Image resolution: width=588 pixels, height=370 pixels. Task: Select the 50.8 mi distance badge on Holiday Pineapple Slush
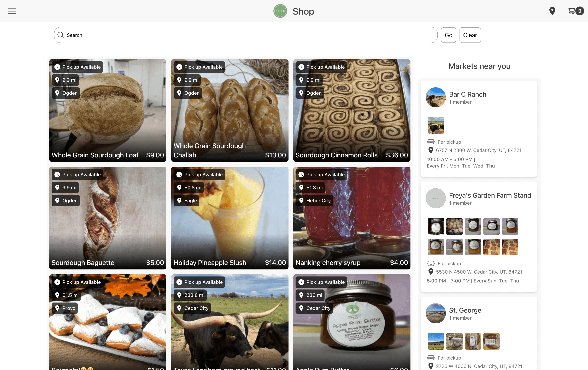[189, 187]
